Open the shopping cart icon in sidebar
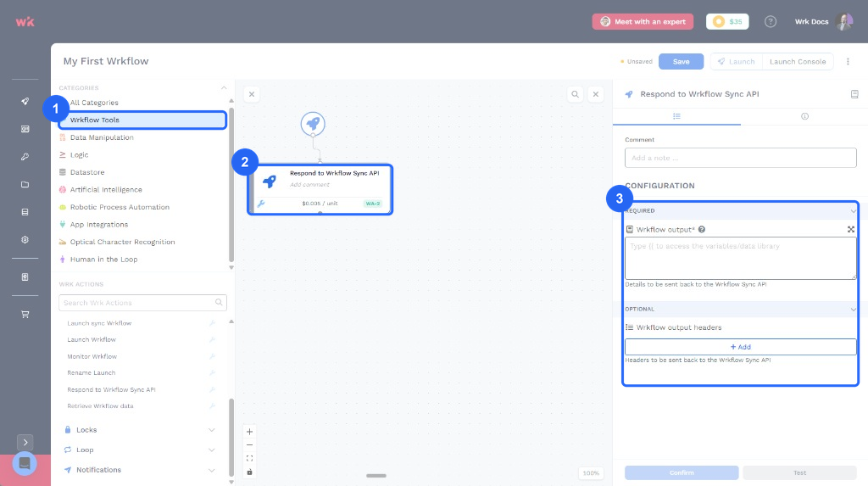 coord(25,314)
